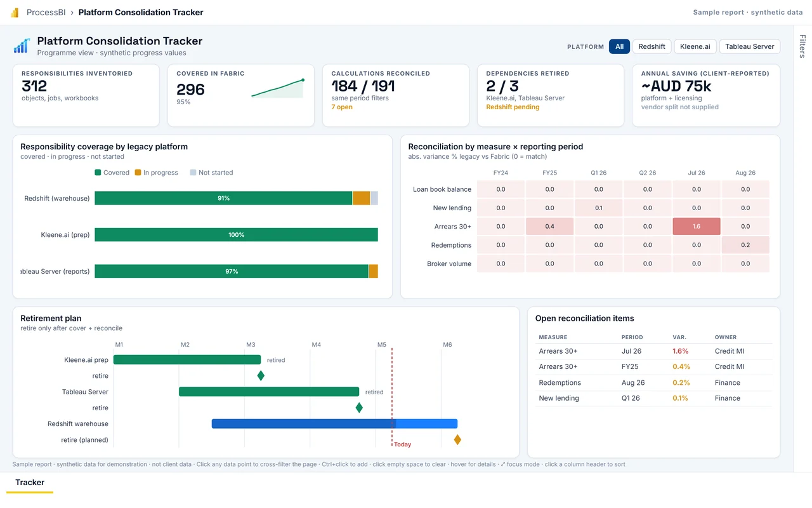Image resolution: width=812 pixels, height=508 pixels.
Task: Click the Redemptions row in open items
Action: click(653, 383)
